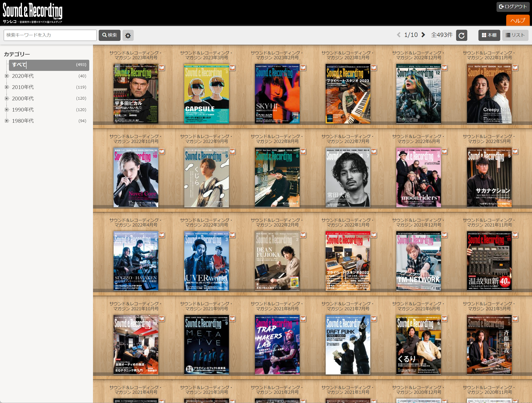Open the UVERworld March 2022 cover
532x403 pixels.
(207, 261)
